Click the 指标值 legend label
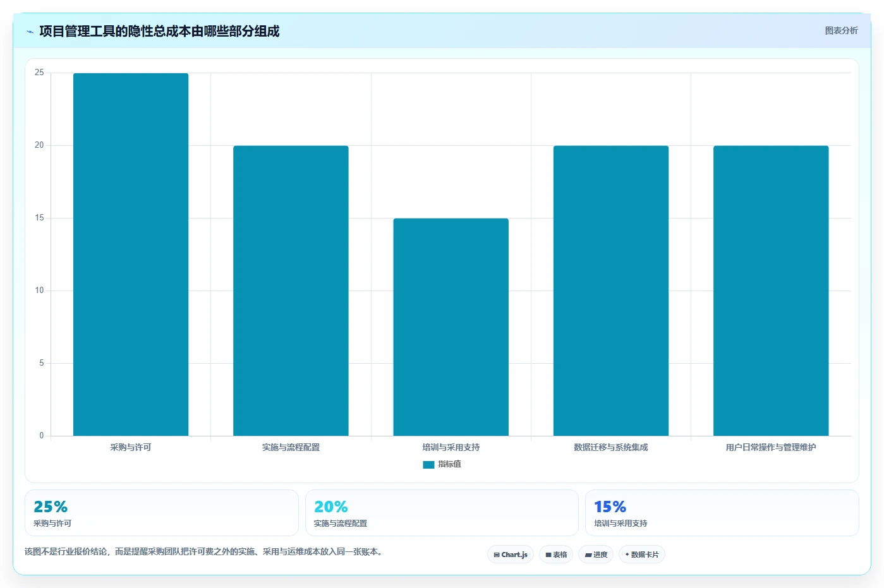This screenshot has width=884, height=588. tap(449, 464)
